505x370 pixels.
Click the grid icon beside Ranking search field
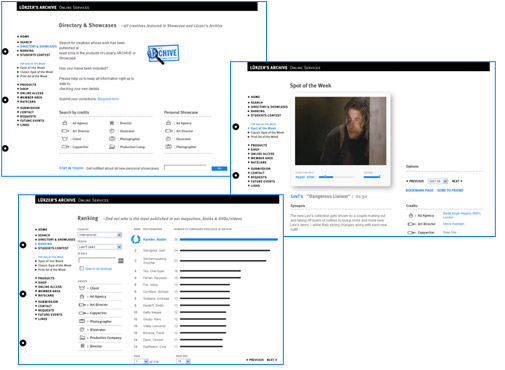[121, 261]
